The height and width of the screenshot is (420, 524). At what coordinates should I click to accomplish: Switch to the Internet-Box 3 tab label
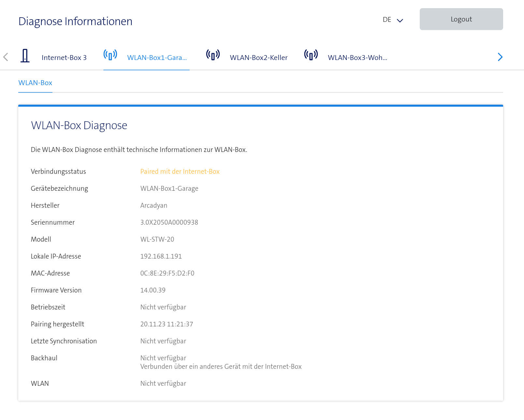[64, 58]
